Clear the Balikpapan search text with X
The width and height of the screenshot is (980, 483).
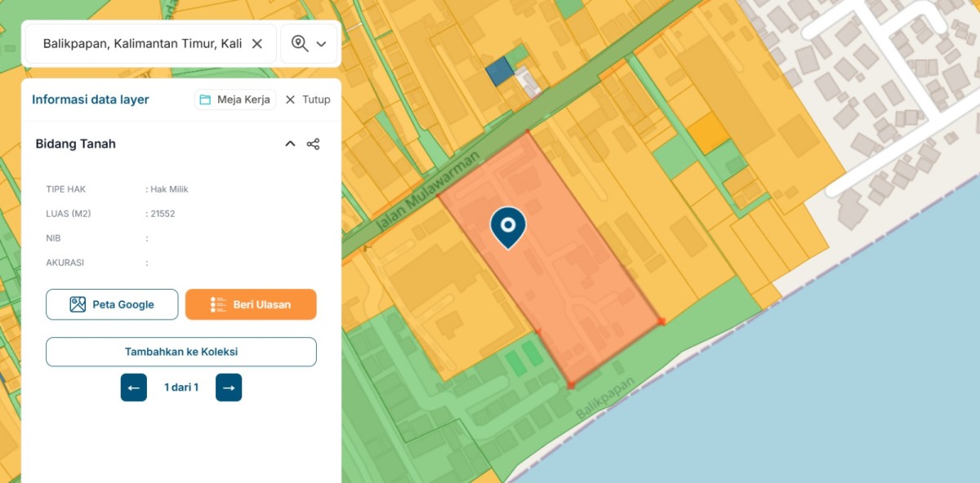pyautogui.click(x=256, y=44)
